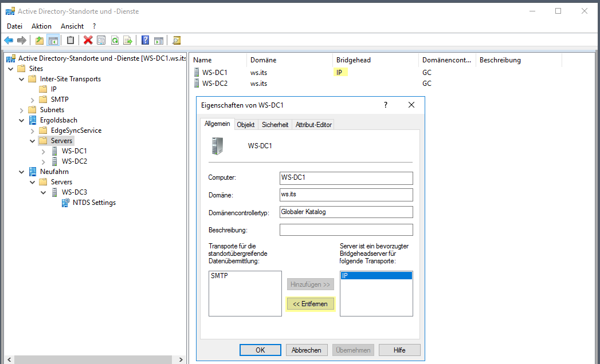The height and width of the screenshot is (364, 600).
Task: Confirm the dialog with OK
Action: click(x=260, y=350)
